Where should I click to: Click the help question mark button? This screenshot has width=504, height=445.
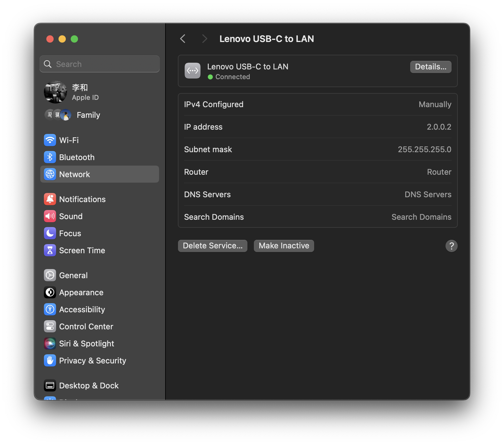pyautogui.click(x=451, y=246)
